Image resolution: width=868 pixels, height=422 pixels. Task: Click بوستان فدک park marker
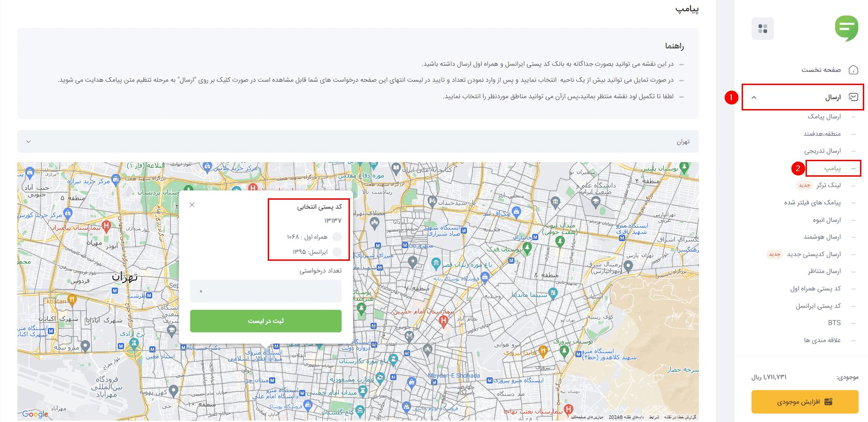point(527,247)
